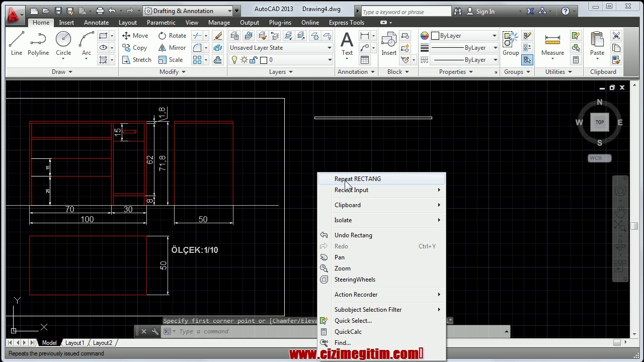Click the Cut scissors icon

point(616,36)
